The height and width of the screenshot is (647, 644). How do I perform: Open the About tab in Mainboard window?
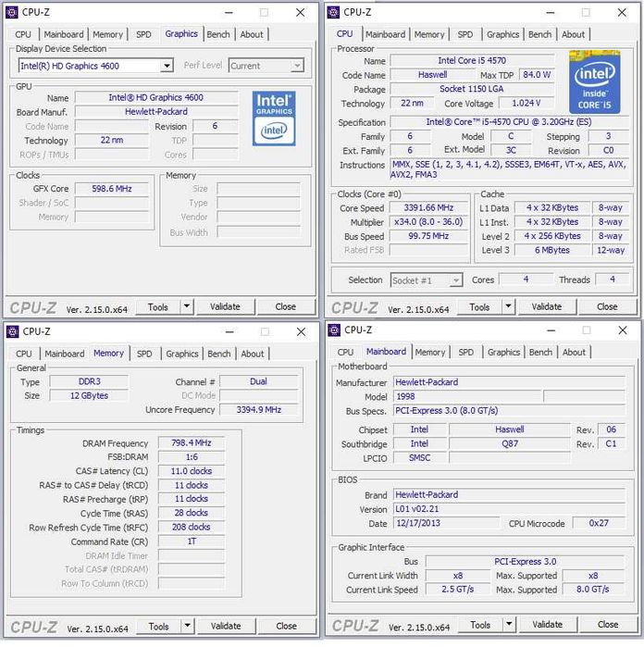[x=574, y=352]
